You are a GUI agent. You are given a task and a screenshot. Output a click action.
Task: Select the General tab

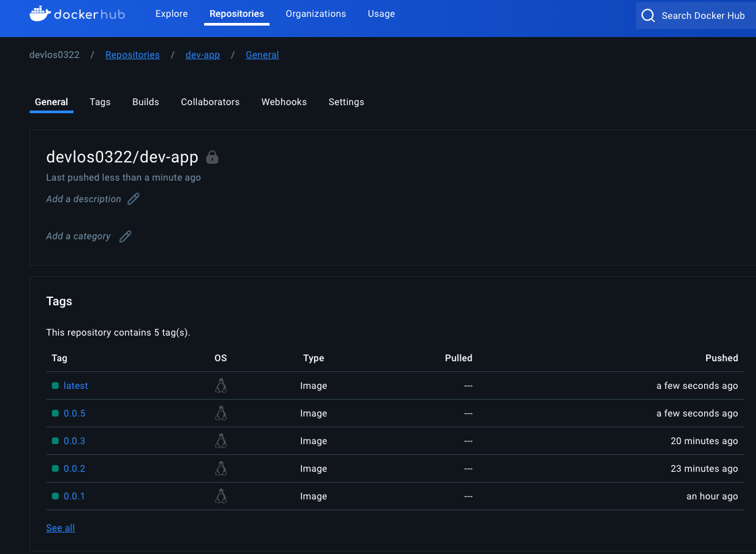pyautogui.click(x=51, y=102)
